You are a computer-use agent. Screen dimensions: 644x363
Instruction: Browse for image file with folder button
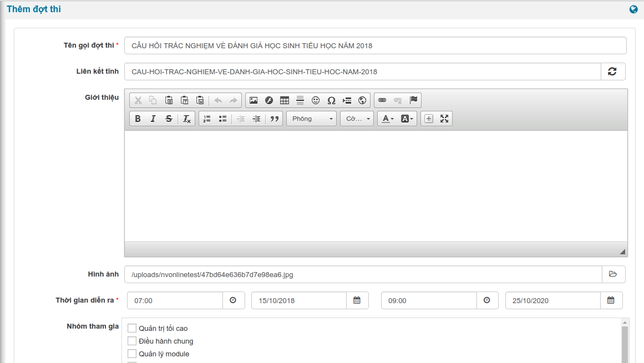[x=613, y=274]
